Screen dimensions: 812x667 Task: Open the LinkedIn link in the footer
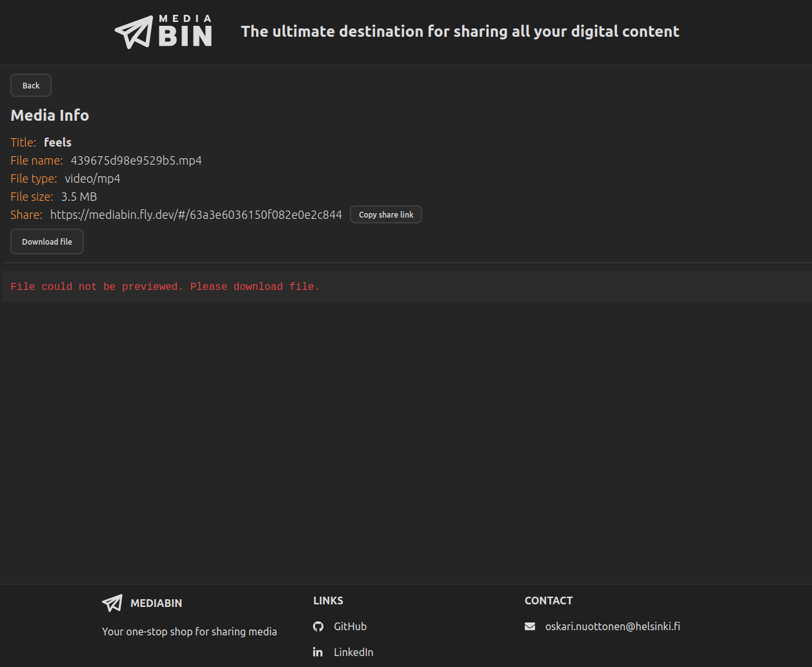[x=353, y=652]
